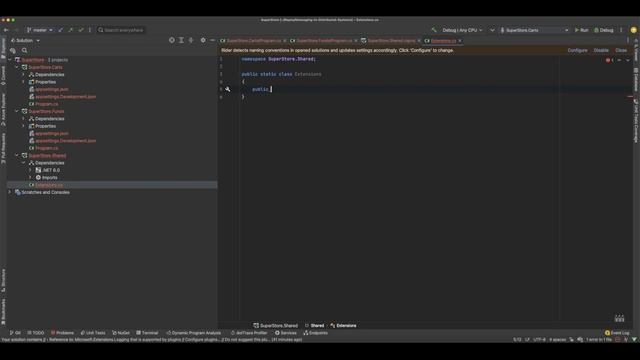Image resolution: width=640 pixels, height=360 pixels.
Task: Click the build hammer icon in the toolbar
Action: point(433,30)
